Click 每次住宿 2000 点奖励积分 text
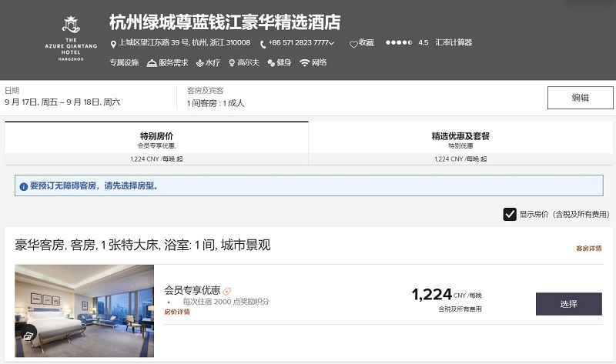This screenshot has width=616, height=364. (226, 302)
